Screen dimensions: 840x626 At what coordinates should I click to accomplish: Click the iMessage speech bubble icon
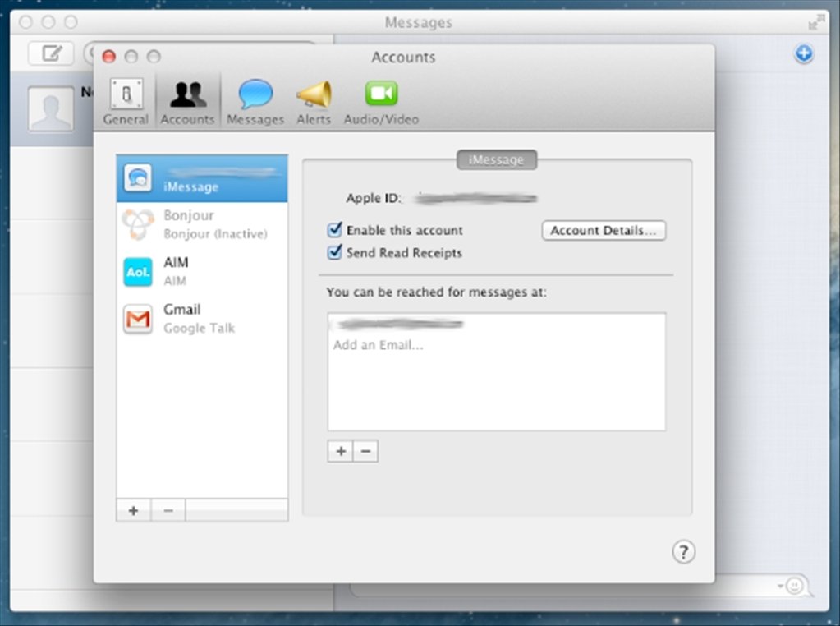pyautogui.click(x=138, y=177)
